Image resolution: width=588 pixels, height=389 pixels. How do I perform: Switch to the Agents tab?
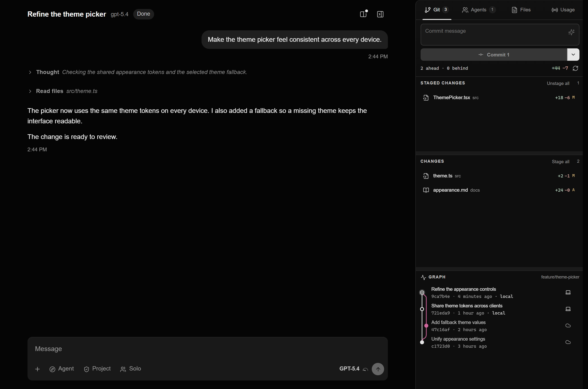point(479,10)
